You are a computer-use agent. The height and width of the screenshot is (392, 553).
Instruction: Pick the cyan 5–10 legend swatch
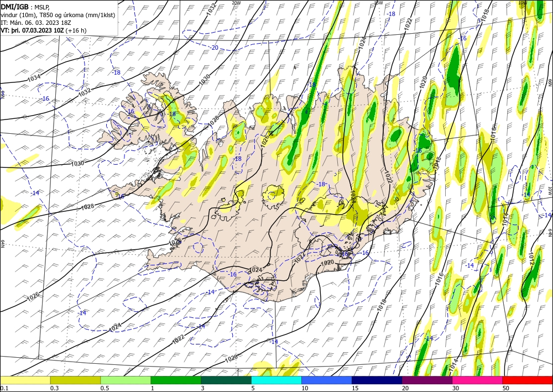coord(276,380)
